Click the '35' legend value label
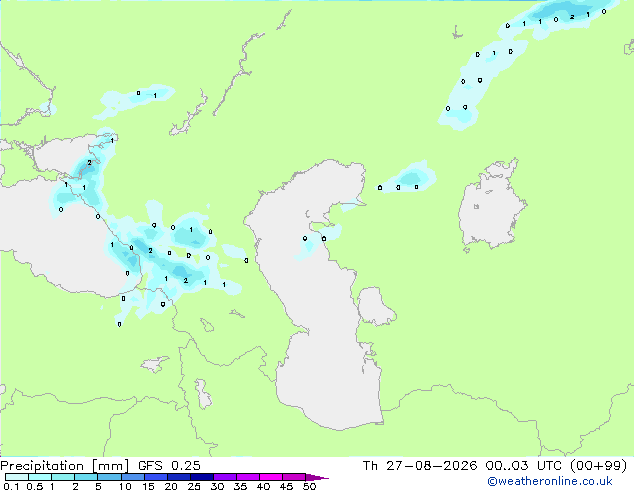Screen dimensions: 634x490 pos(240,486)
